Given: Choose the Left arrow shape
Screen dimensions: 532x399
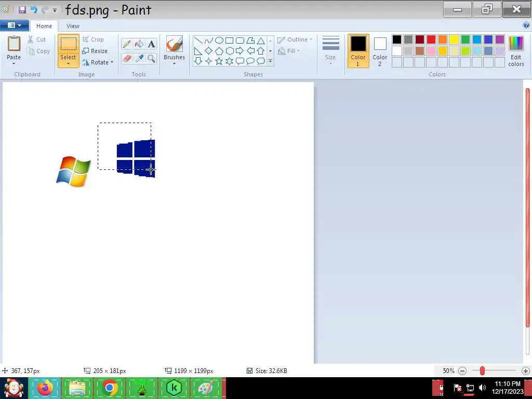Looking at the screenshot, I should click(x=250, y=51).
